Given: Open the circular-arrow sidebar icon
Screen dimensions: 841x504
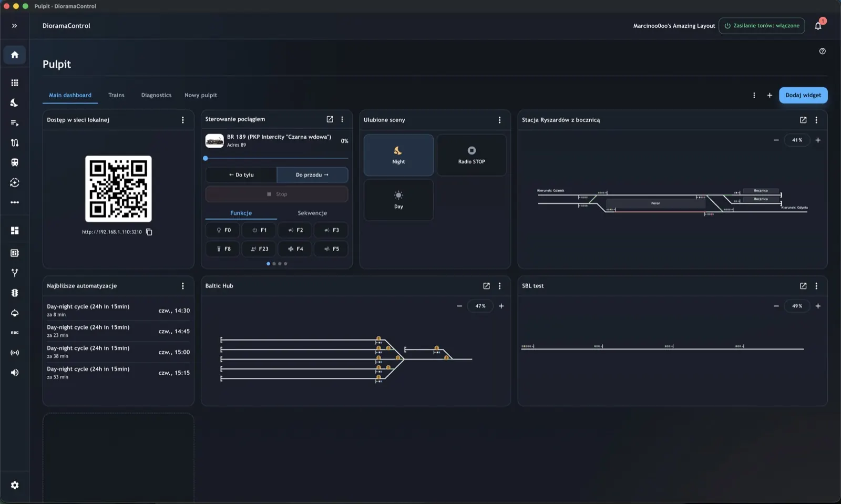Looking at the screenshot, I should [x=15, y=182].
